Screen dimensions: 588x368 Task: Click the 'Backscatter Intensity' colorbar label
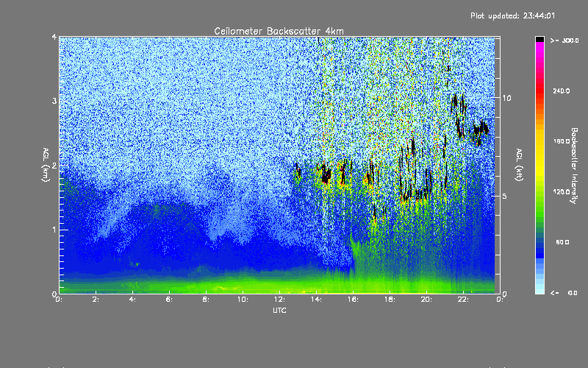pyautogui.click(x=574, y=166)
